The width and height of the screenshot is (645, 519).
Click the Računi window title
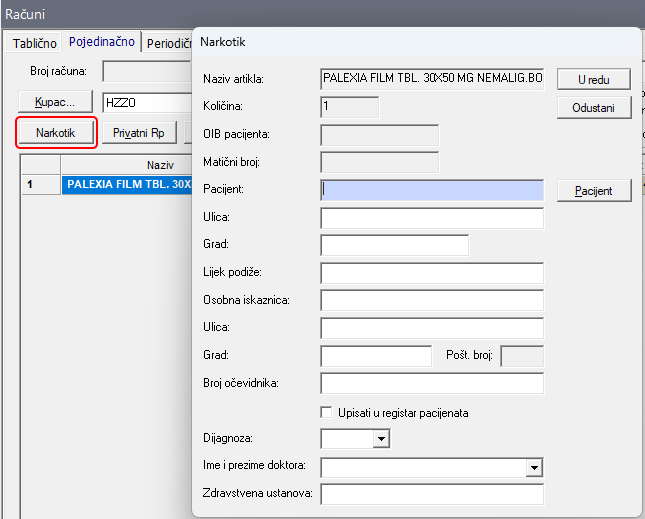point(25,14)
